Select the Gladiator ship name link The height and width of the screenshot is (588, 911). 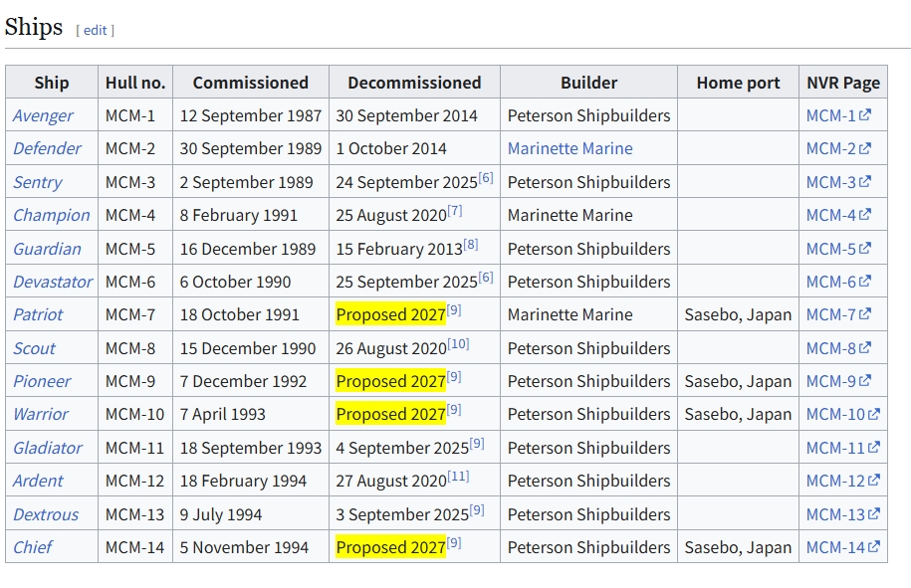click(x=48, y=448)
